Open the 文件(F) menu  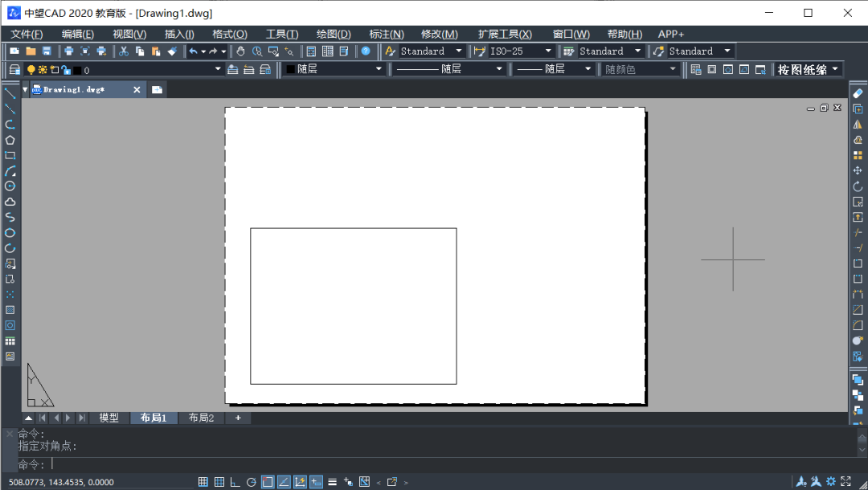[27, 35]
